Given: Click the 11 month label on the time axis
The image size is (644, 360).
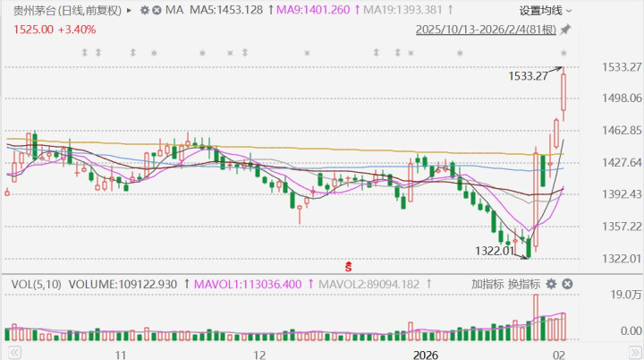Looking at the screenshot, I should pyautogui.click(x=121, y=355).
